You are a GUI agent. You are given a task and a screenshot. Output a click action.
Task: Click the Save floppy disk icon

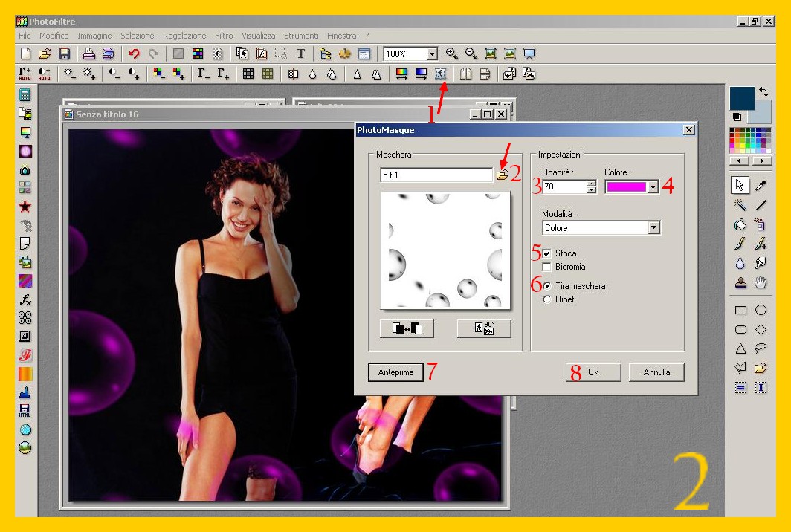coord(64,54)
